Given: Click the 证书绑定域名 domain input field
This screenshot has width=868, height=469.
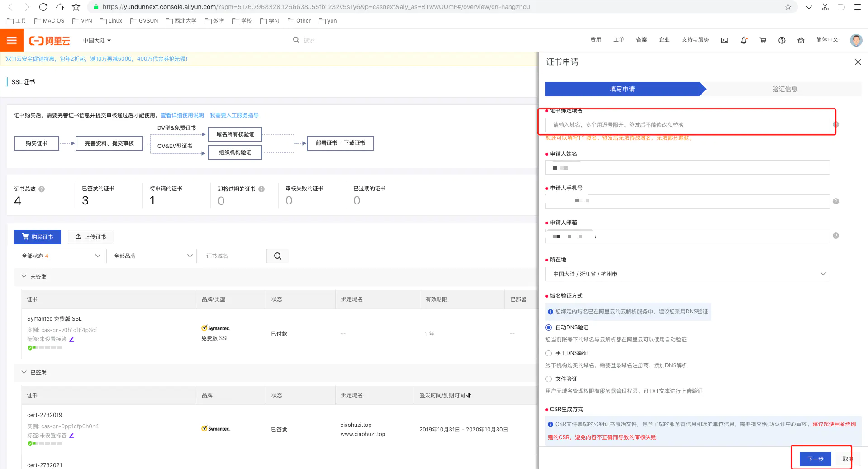Looking at the screenshot, I should coord(687,125).
